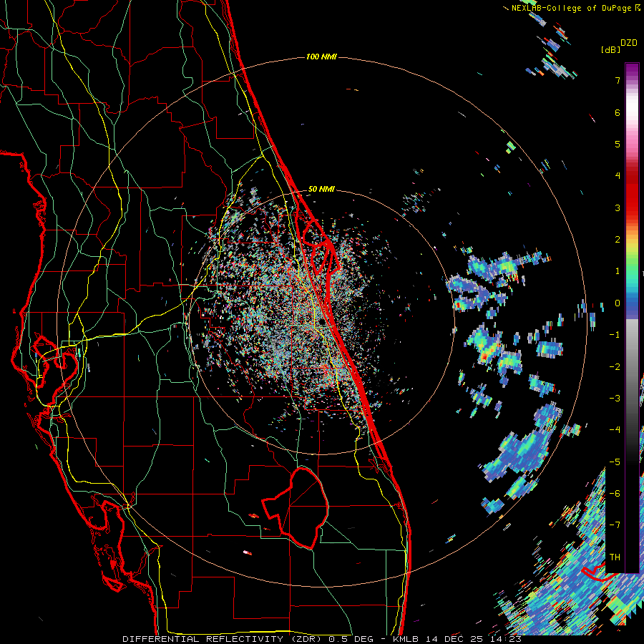
Task: Click the [dB] units label
Action: coord(610,50)
